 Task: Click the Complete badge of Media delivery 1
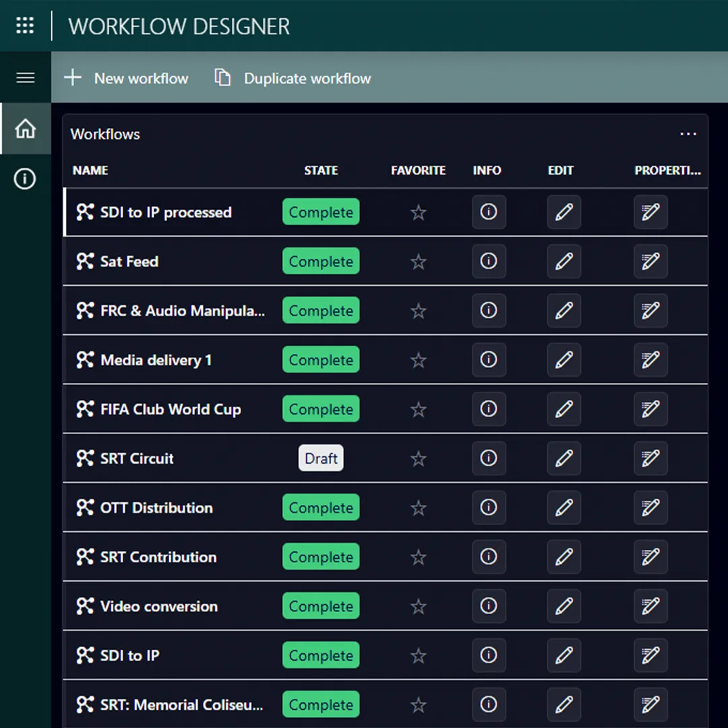click(x=321, y=359)
